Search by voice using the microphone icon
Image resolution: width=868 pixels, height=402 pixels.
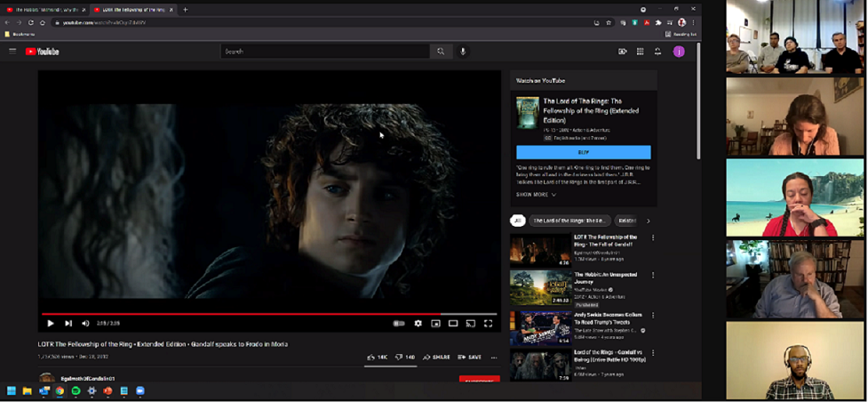[x=463, y=52]
